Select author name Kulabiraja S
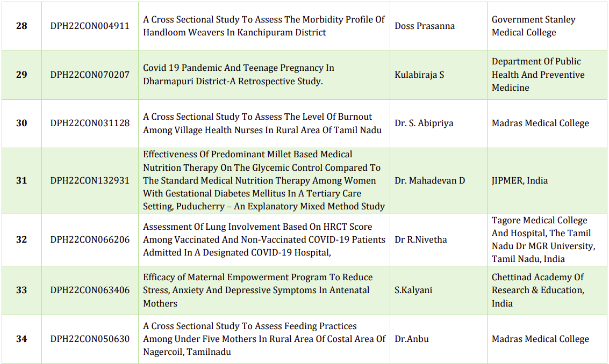Image resolution: width=609 pixels, height=364 pixels. point(419,75)
